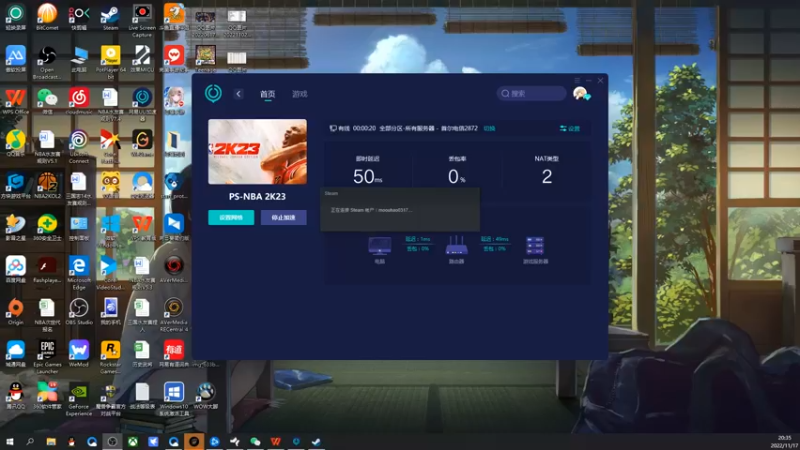Viewport: 800px width, 450px height.
Task: Open the GeForce Experience desktop shortcut
Action: pyautogui.click(x=79, y=399)
